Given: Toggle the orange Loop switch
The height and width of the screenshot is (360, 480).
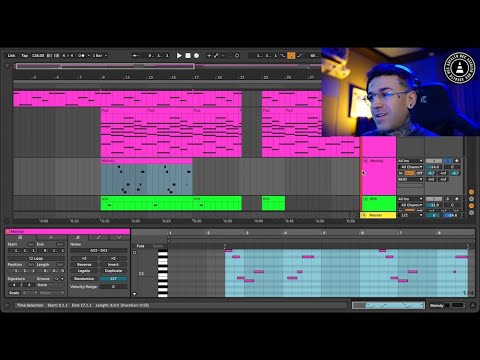Looking at the screenshot, I should pyautogui.click(x=291, y=56).
